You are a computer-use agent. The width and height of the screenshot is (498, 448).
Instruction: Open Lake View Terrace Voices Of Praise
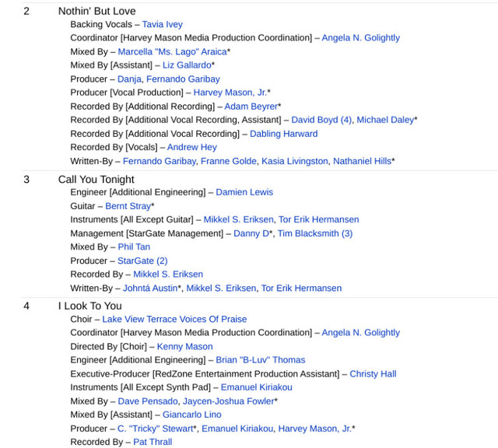pyautogui.click(x=174, y=319)
